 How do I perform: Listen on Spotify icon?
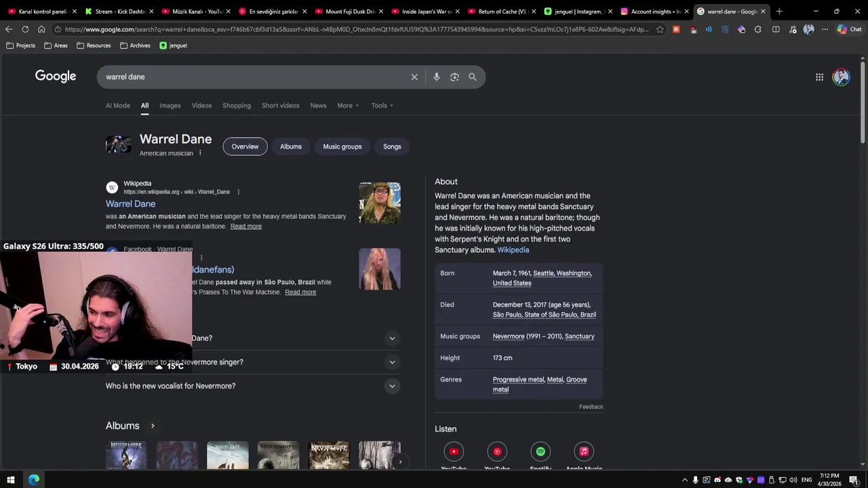click(x=540, y=451)
